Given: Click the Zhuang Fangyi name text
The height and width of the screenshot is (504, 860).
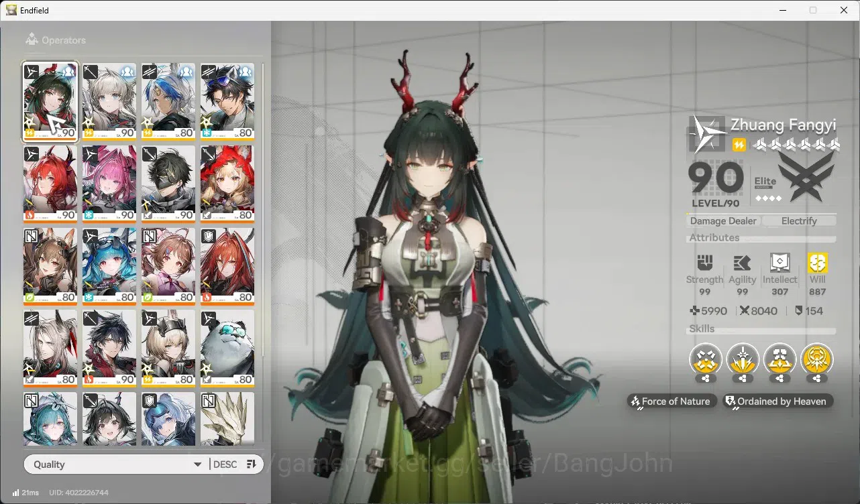Looking at the screenshot, I should [x=783, y=125].
